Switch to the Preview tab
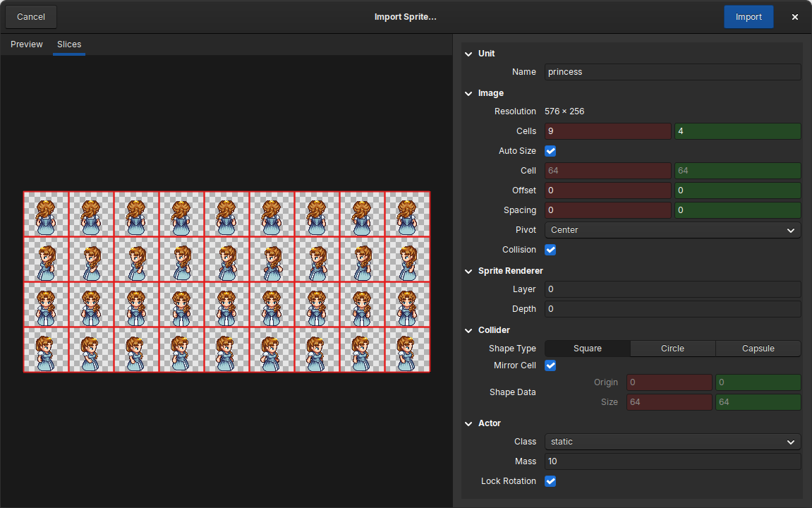Viewport: 812px width, 508px height. (26, 44)
